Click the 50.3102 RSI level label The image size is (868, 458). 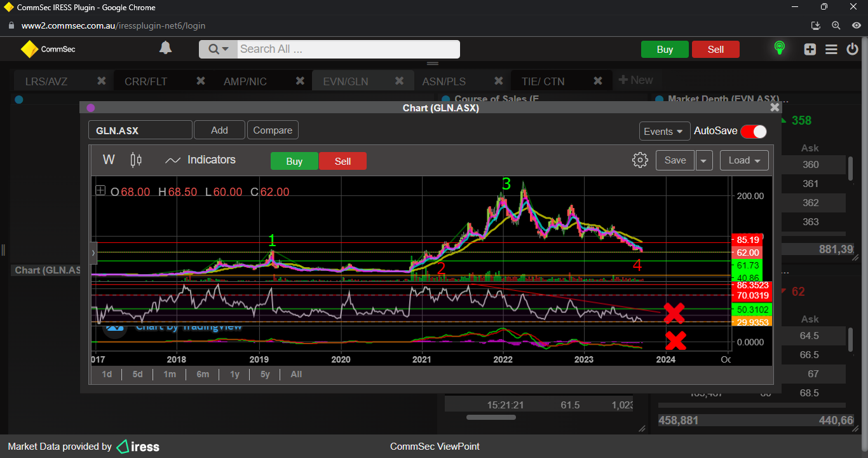click(x=751, y=309)
